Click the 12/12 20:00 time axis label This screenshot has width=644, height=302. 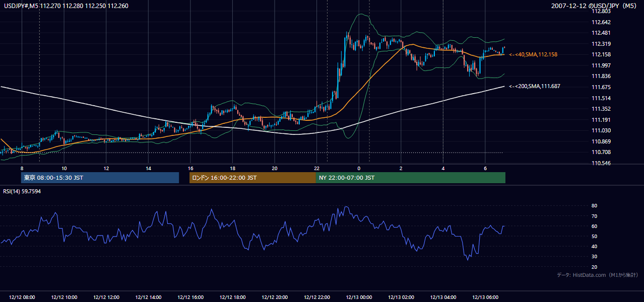[275, 297]
